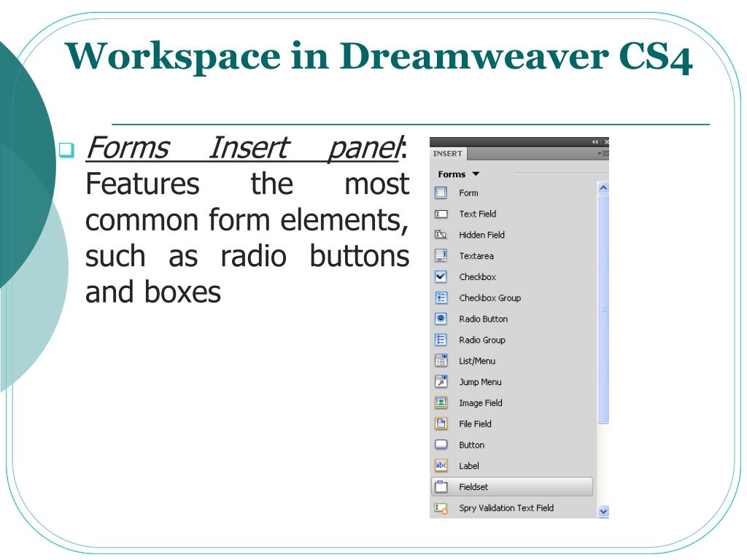
Task: Click the scrollbar down arrow in Insert panel
Action: point(603,511)
